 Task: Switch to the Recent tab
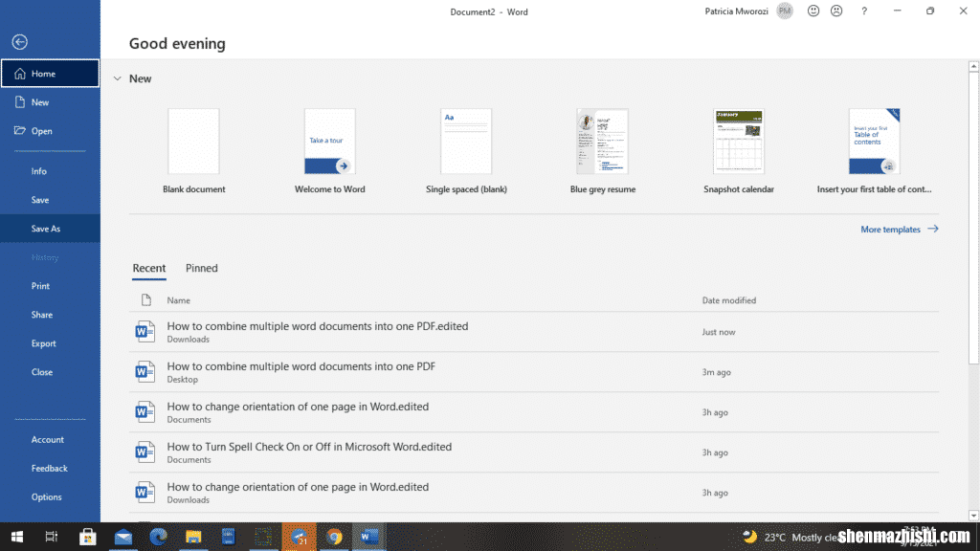coord(148,268)
